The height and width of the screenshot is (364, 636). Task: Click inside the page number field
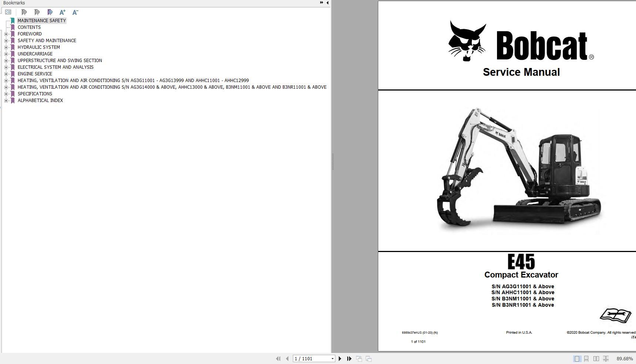tap(311, 358)
